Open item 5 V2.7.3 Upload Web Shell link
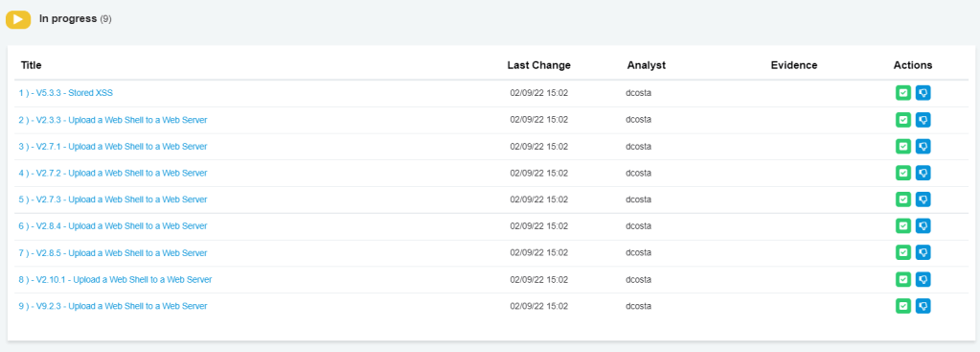Viewport: 980px width, 352px height. point(112,199)
